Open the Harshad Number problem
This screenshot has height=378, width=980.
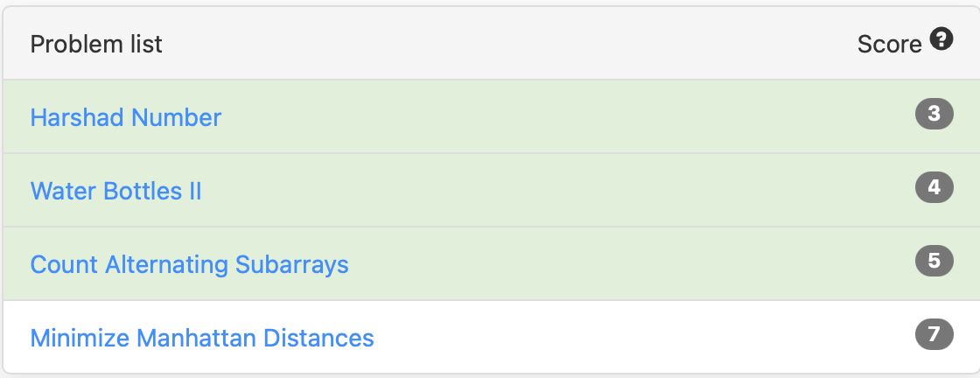click(x=126, y=117)
